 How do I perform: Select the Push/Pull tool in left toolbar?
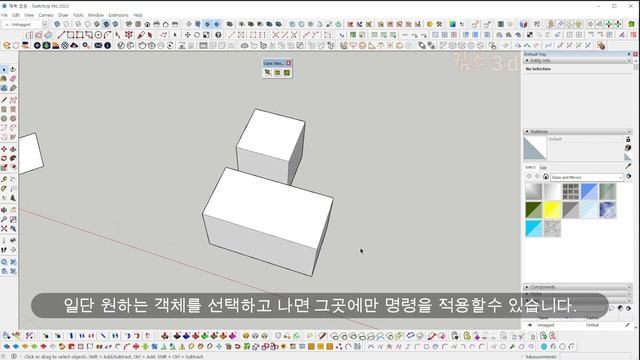point(13,149)
